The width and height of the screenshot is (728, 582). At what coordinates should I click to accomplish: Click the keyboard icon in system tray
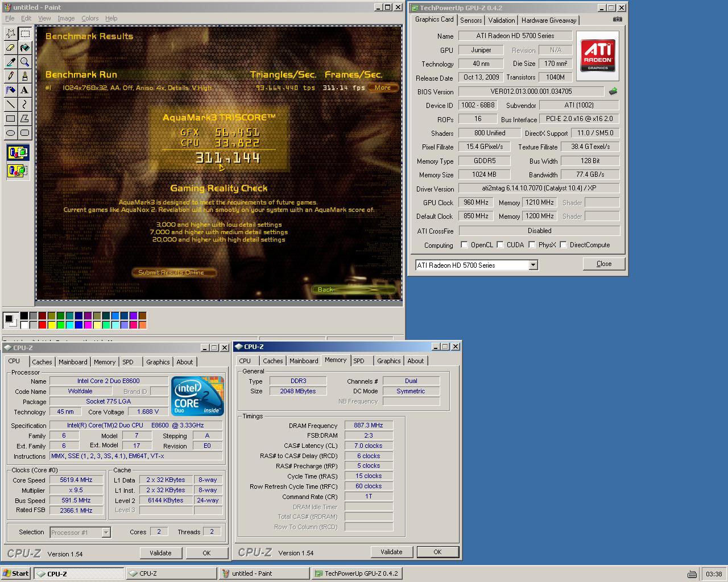[692, 574]
